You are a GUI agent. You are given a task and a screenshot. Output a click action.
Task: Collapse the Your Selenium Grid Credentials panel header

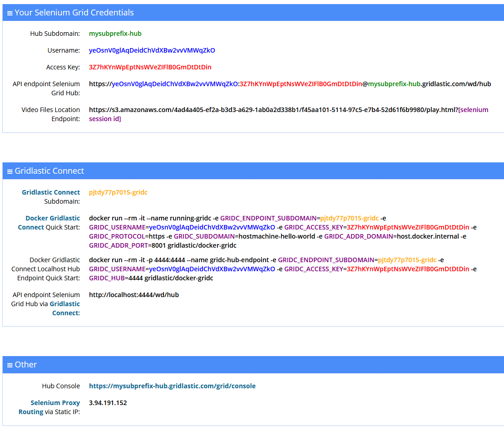coord(74,13)
